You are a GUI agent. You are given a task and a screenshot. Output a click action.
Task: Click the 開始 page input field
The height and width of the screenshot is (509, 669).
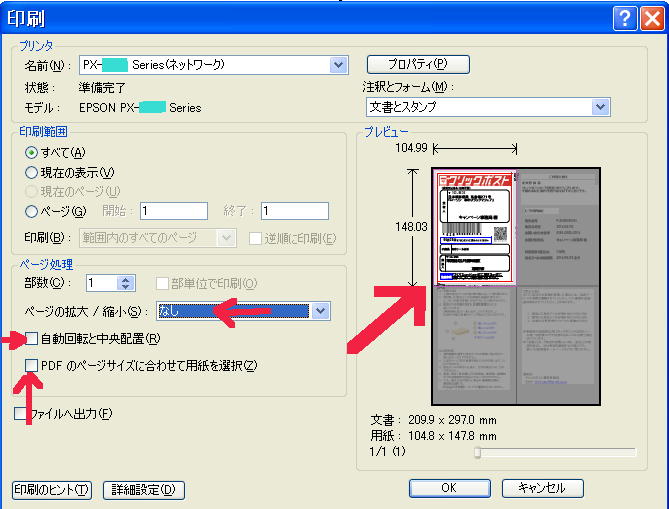174,211
